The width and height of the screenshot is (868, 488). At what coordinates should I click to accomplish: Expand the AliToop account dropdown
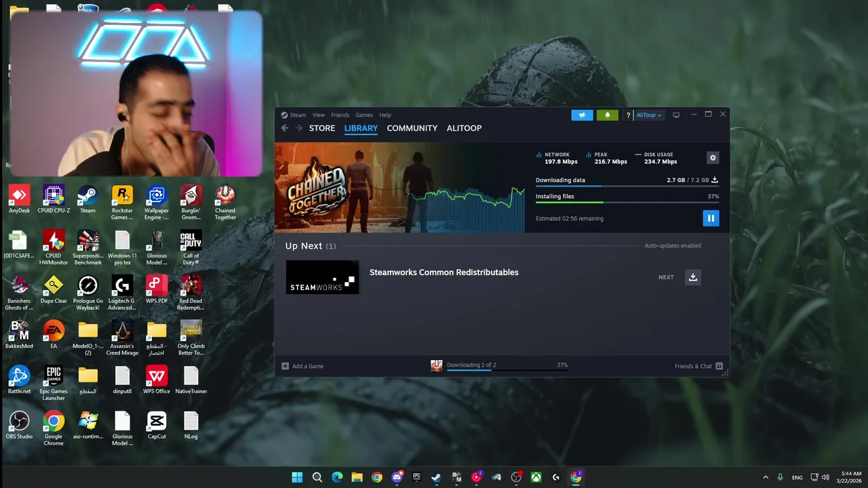pos(648,115)
